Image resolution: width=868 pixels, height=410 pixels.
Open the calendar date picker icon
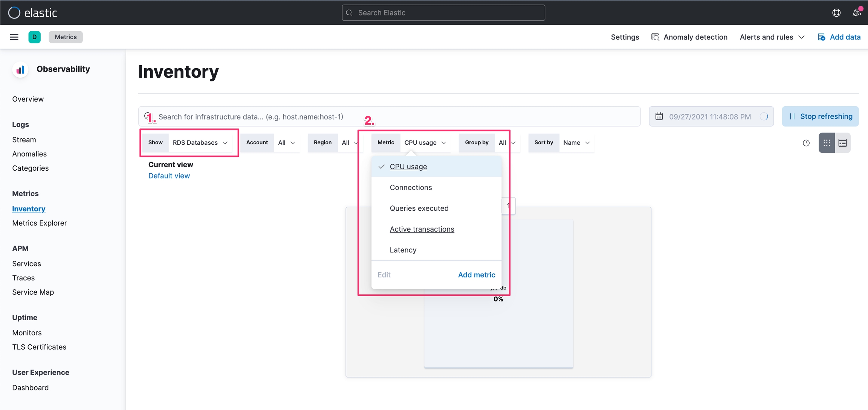(x=659, y=116)
